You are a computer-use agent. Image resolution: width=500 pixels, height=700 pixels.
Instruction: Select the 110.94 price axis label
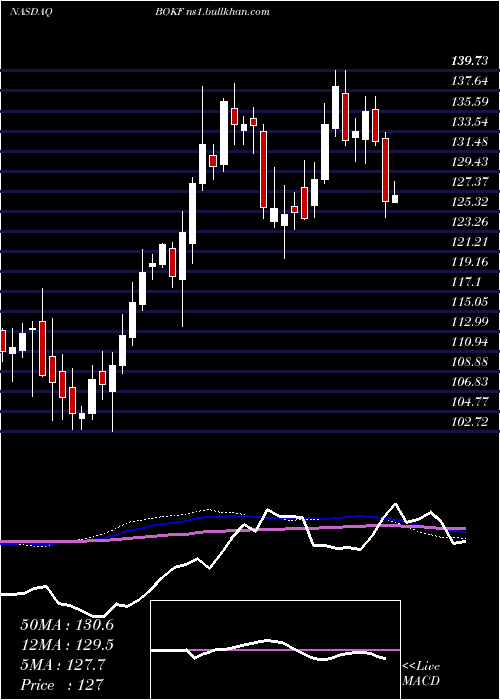pyautogui.click(x=469, y=342)
